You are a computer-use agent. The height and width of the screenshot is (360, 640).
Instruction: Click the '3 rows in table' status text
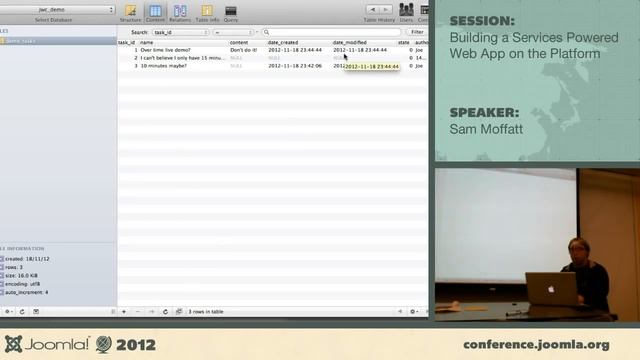pyautogui.click(x=206, y=311)
